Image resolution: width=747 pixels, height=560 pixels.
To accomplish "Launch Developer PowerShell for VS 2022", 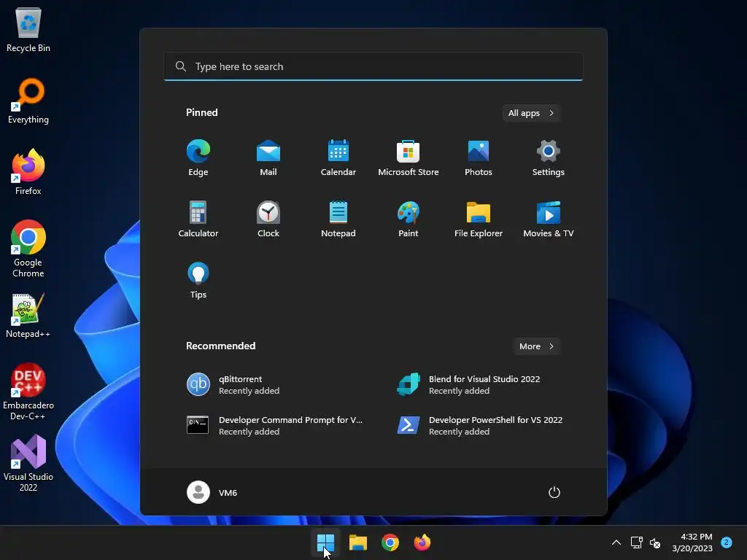I will click(x=479, y=426).
